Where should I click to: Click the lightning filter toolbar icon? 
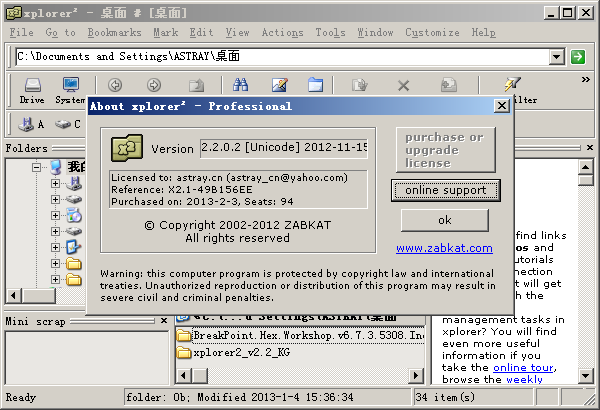(512, 84)
